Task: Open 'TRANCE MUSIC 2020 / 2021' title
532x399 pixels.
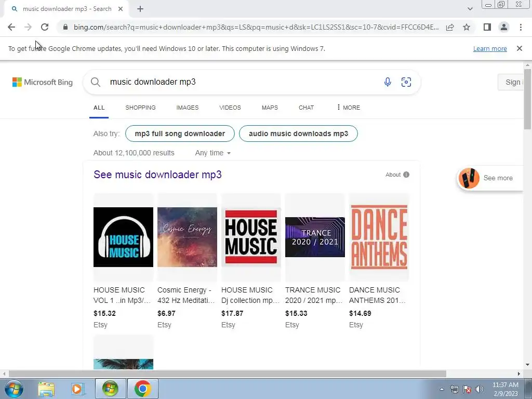Action: [314, 295]
